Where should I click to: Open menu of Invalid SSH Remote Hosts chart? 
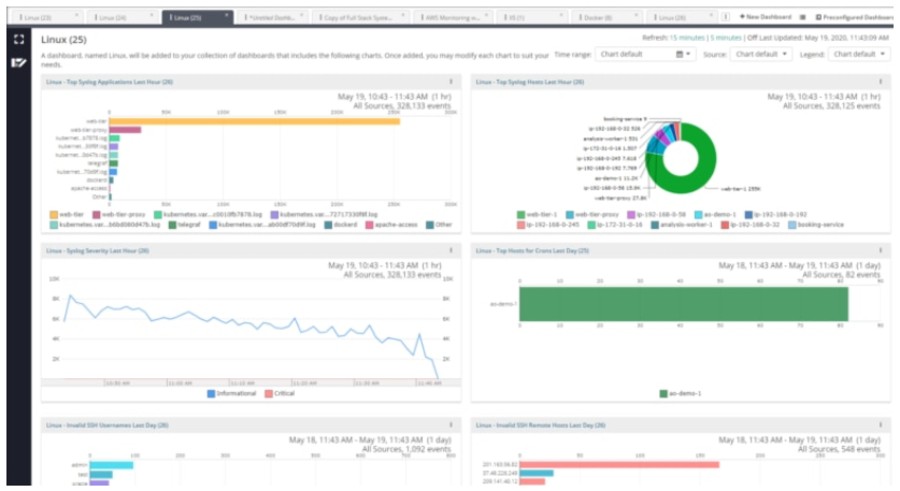tap(880, 426)
